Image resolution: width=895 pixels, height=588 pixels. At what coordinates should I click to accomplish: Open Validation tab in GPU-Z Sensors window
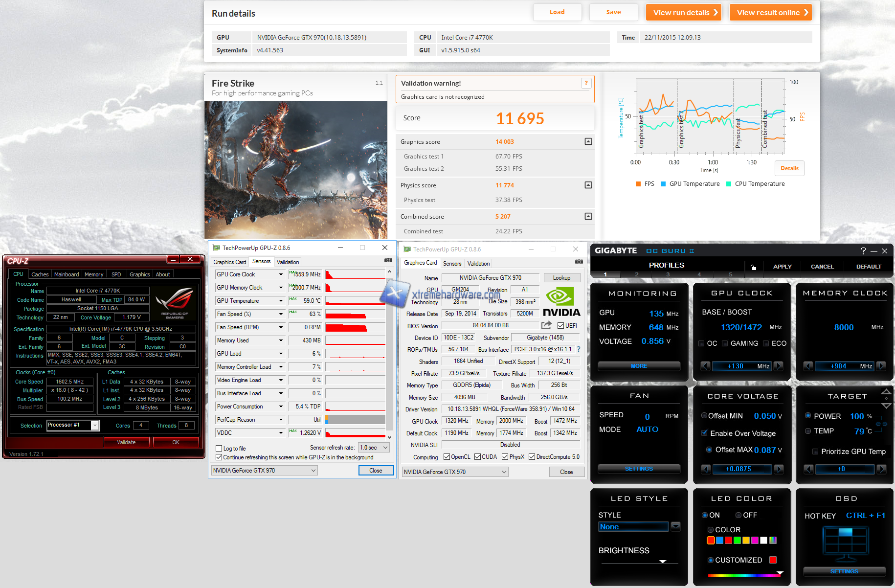tap(288, 262)
